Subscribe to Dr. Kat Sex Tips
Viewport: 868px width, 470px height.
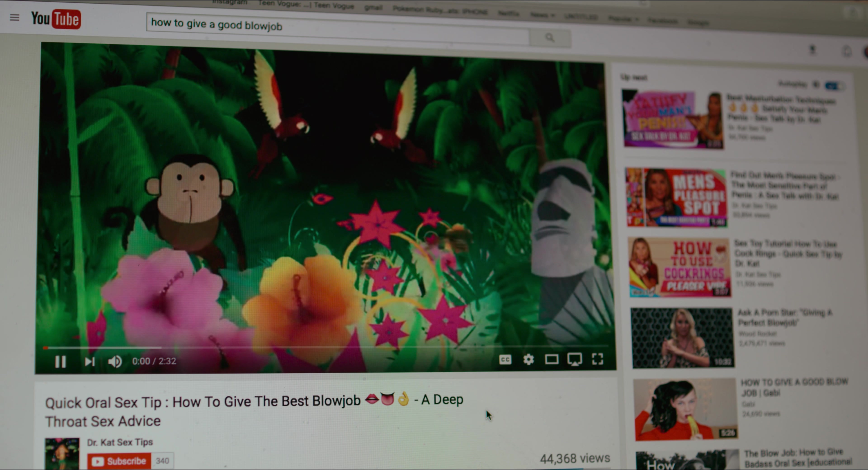point(119,461)
